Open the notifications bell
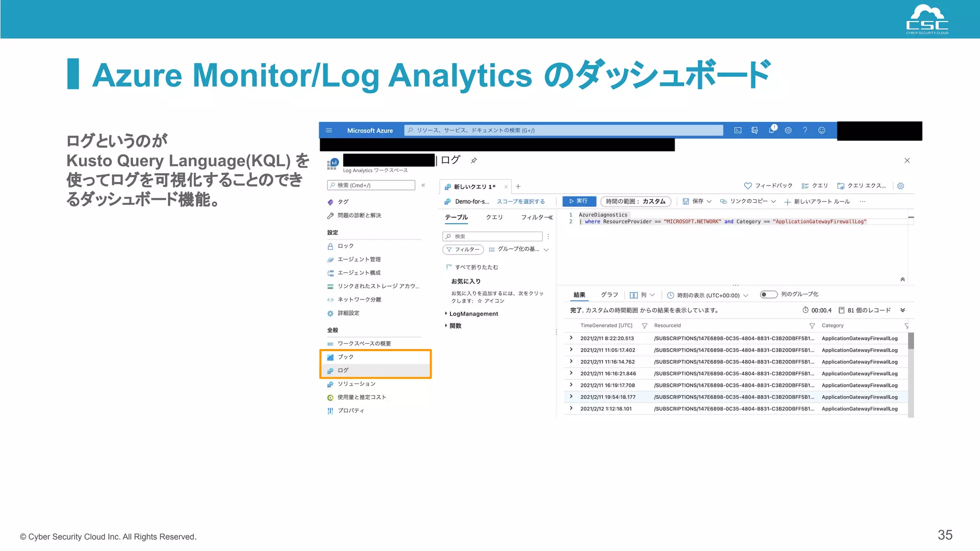Image resolution: width=980 pixels, height=551 pixels. coord(772,130)
